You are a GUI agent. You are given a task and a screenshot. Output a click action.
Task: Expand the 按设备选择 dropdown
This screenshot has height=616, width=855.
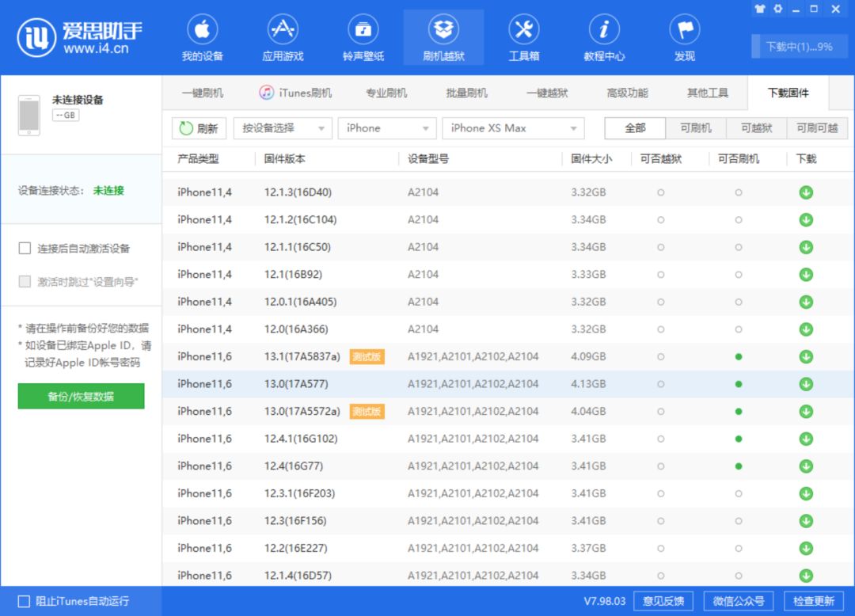[x=283, y=128]
